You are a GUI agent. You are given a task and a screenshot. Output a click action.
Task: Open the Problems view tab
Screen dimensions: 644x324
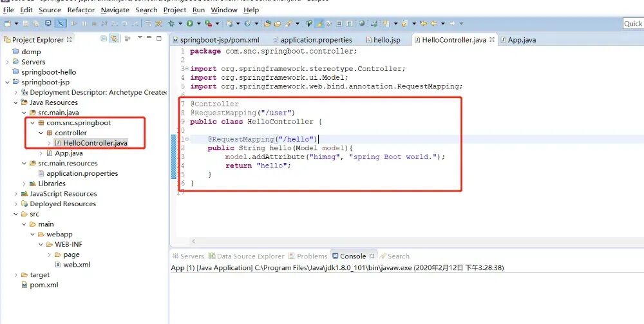click(x=308, y=256)
